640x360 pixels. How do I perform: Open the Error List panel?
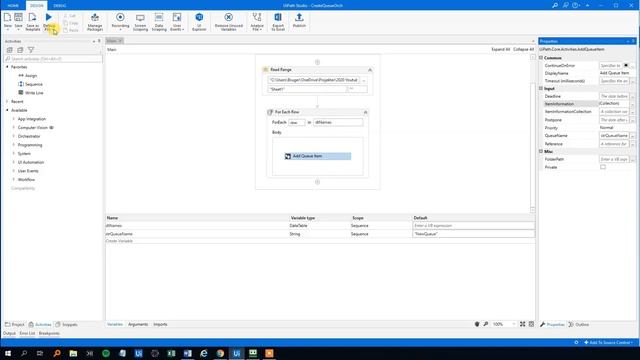click(x=27, y=333)
